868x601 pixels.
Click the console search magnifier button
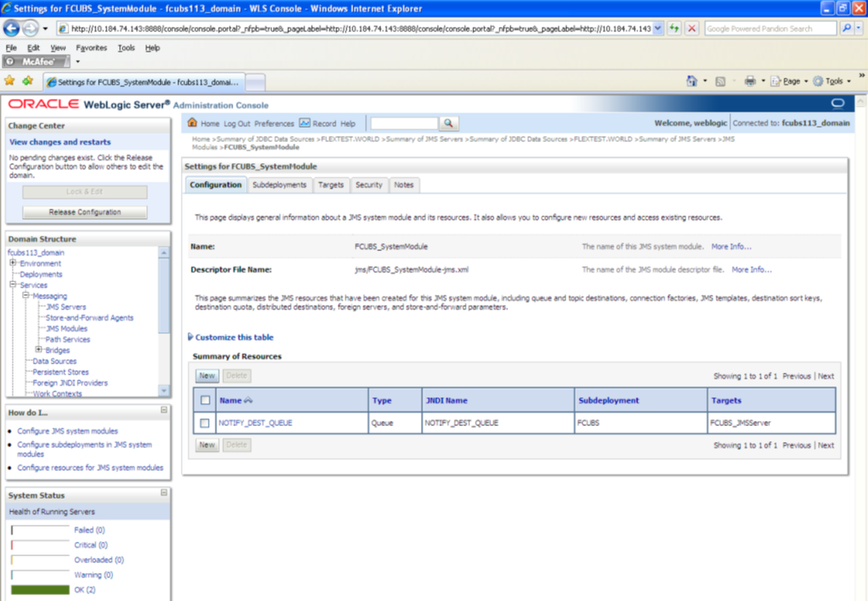tap(449, 123)
